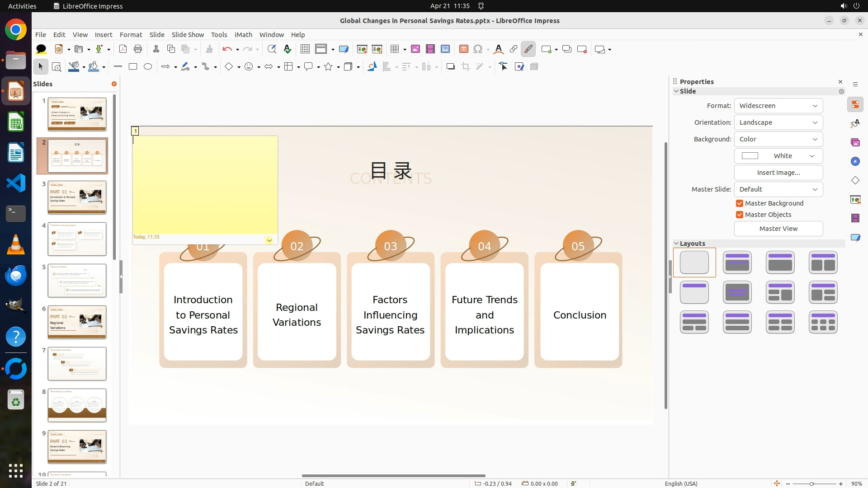Viewport: 868px width, 488px height.
Task: Click the Insert Table toolbar icon
Action: pyautogui.click(x=395, y=49)
